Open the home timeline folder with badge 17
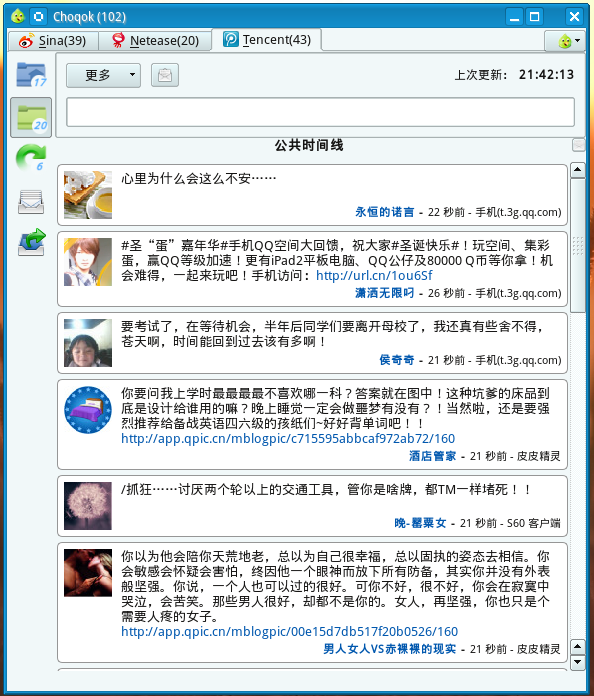The width and height of the screenshot is (594, 696). pos(31,75)
